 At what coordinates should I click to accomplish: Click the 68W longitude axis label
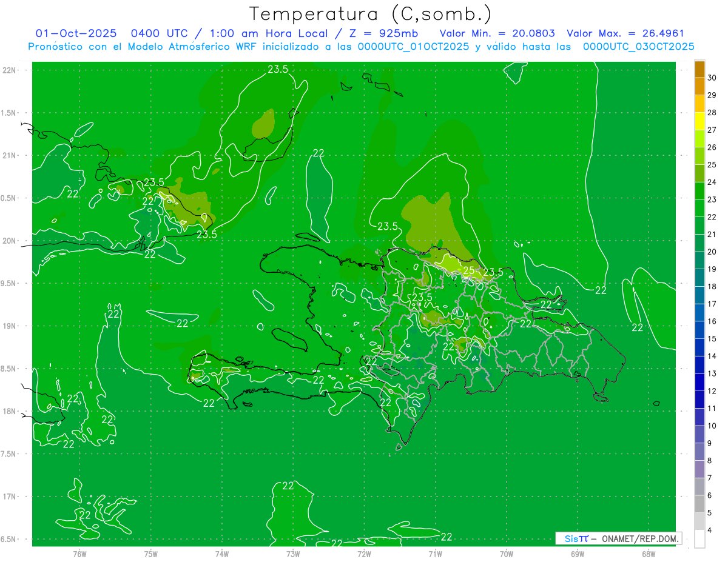coord(648,554)
